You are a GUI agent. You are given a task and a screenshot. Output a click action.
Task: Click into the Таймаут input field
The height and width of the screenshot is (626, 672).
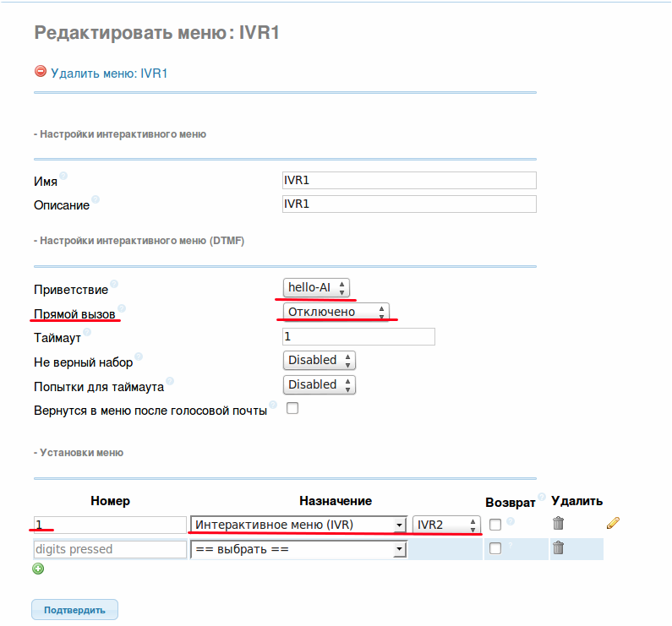point(358,336)
